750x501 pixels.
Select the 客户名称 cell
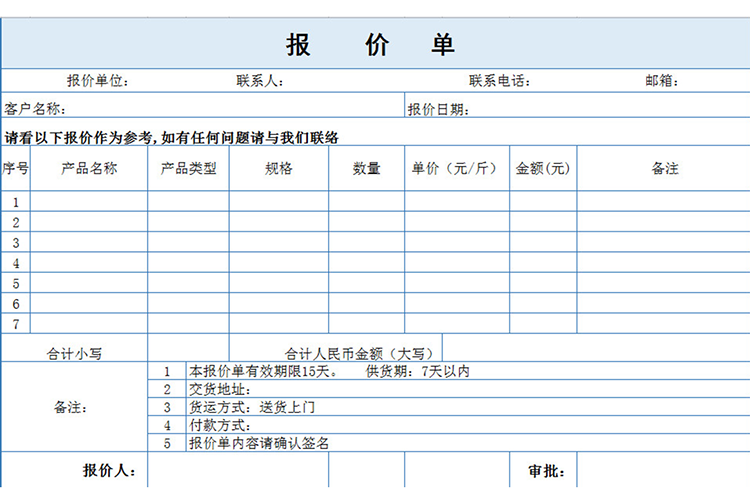(36, 109)
